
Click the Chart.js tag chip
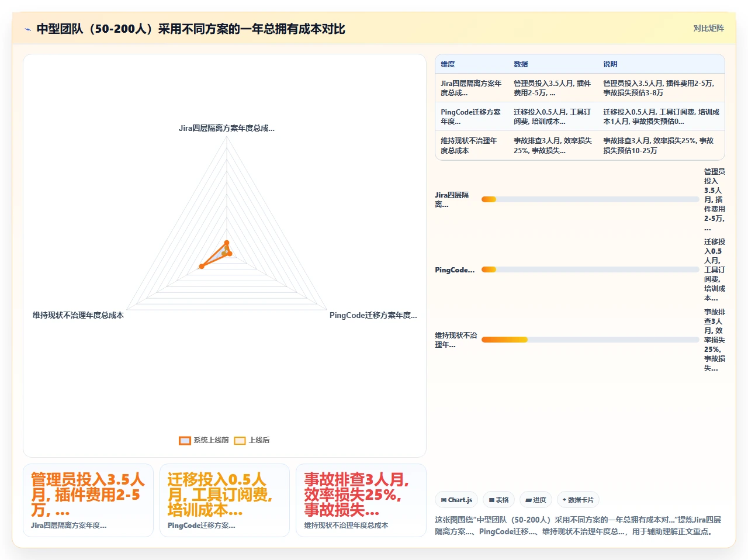[456, 500]
